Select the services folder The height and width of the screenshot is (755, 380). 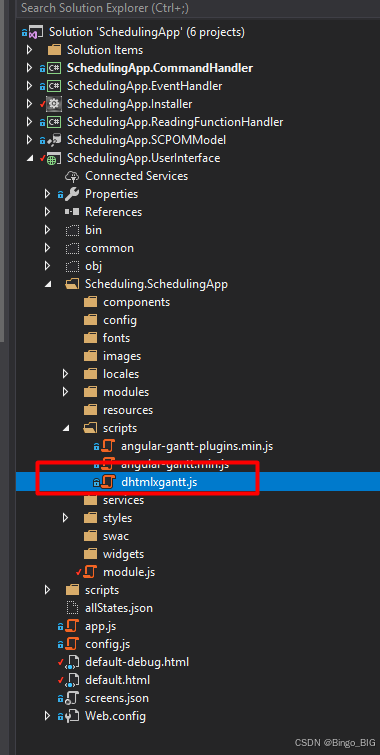click(x=123, y=500)
